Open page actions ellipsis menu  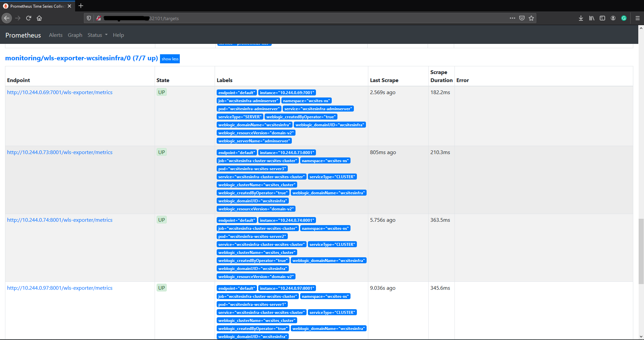512,18
